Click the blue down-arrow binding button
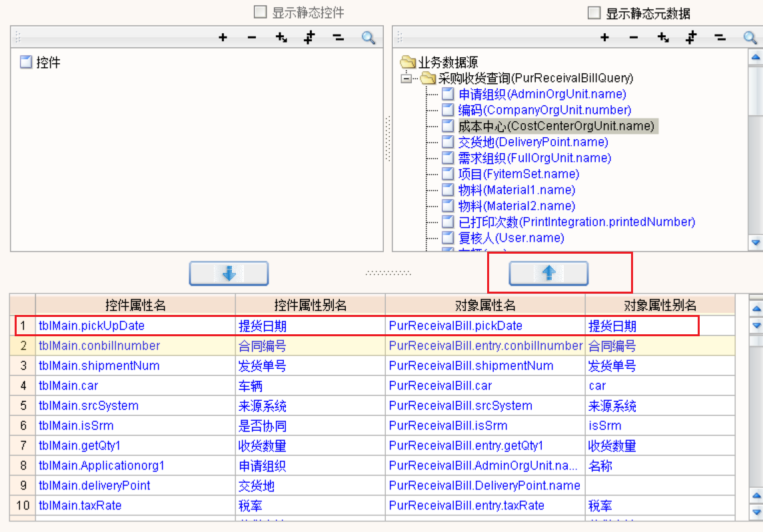The width and height of the screenshot is (763, 532). pos(229,274)
